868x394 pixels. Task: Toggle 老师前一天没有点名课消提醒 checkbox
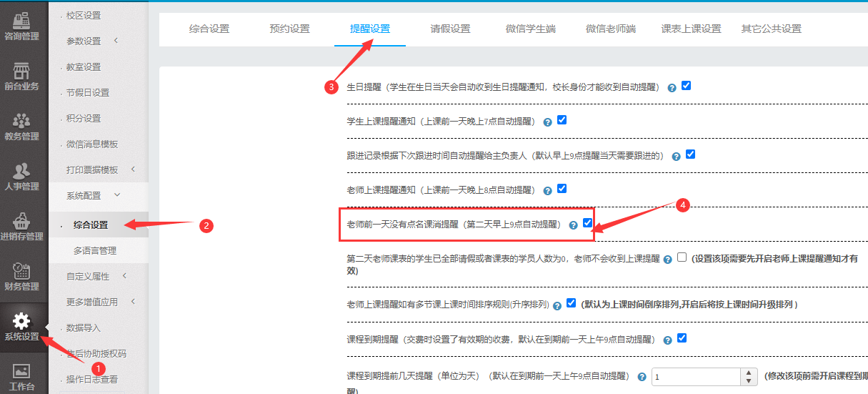pyautogui.click(x=587, y=223)
